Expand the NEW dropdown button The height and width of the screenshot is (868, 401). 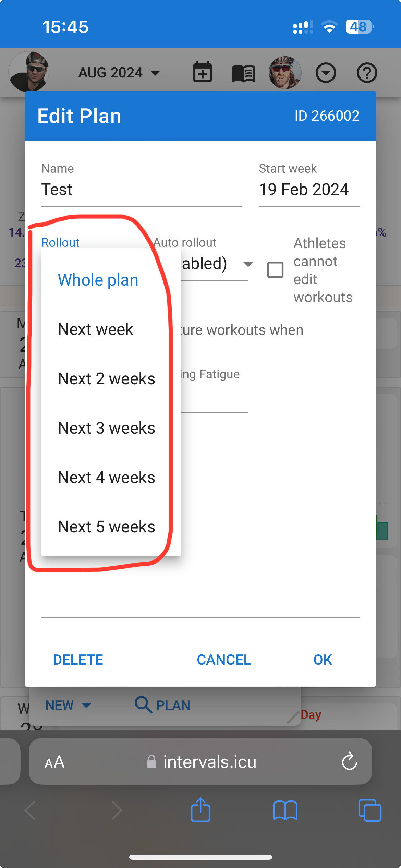[68, 706]
